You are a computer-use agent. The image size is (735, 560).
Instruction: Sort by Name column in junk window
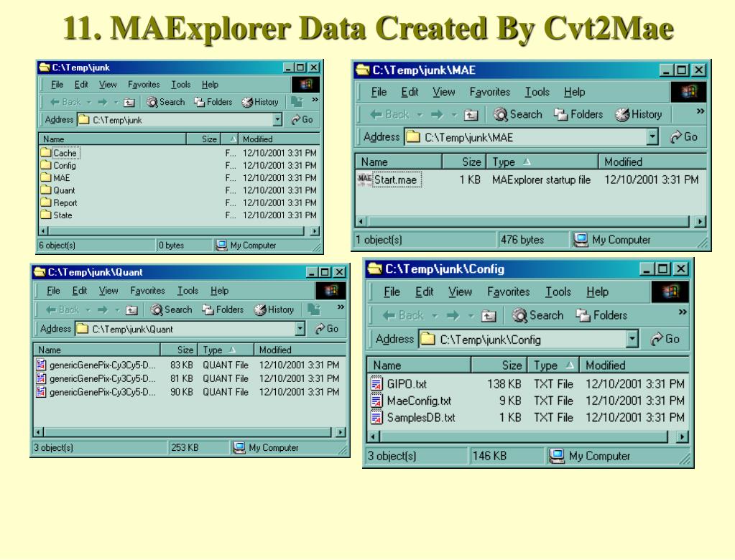113,139
